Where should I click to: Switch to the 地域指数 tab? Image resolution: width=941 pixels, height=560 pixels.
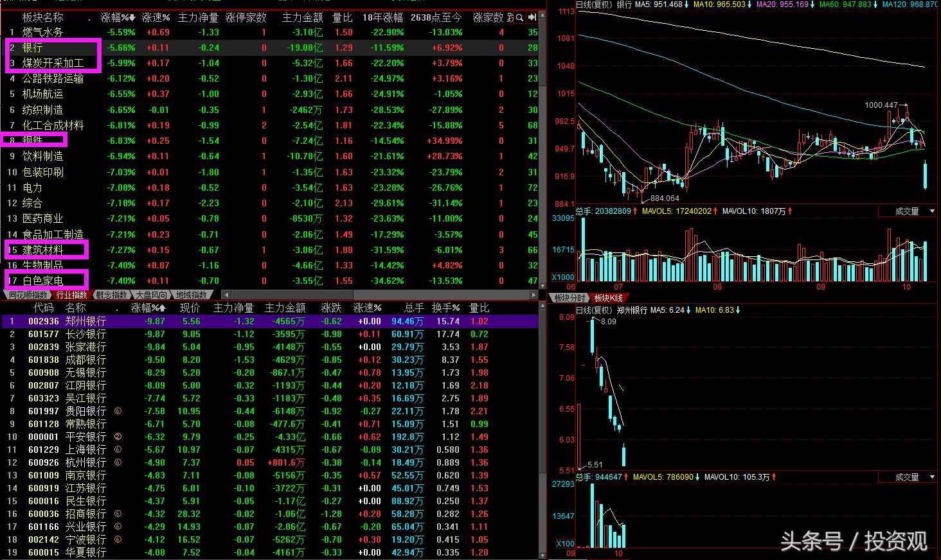click(x=191, y=295)
